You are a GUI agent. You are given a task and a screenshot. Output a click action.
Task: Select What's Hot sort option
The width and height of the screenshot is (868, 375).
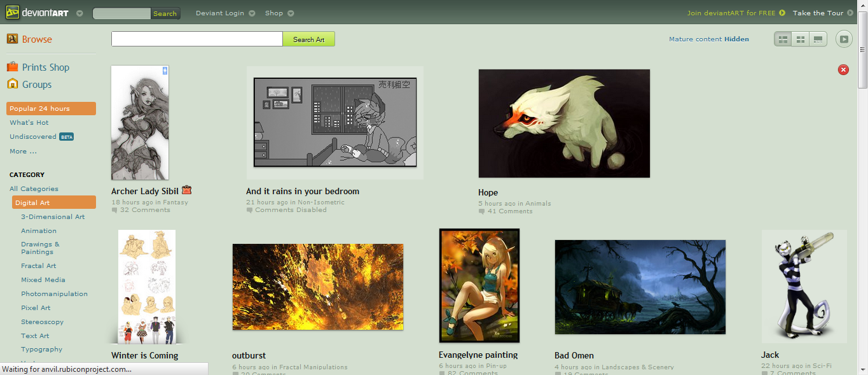click(x=29, y=123)
